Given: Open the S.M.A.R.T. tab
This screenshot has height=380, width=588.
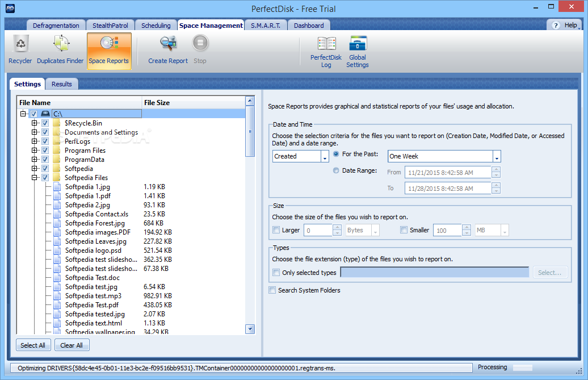Looking at the screenshot, I should (x=266, y=25).
